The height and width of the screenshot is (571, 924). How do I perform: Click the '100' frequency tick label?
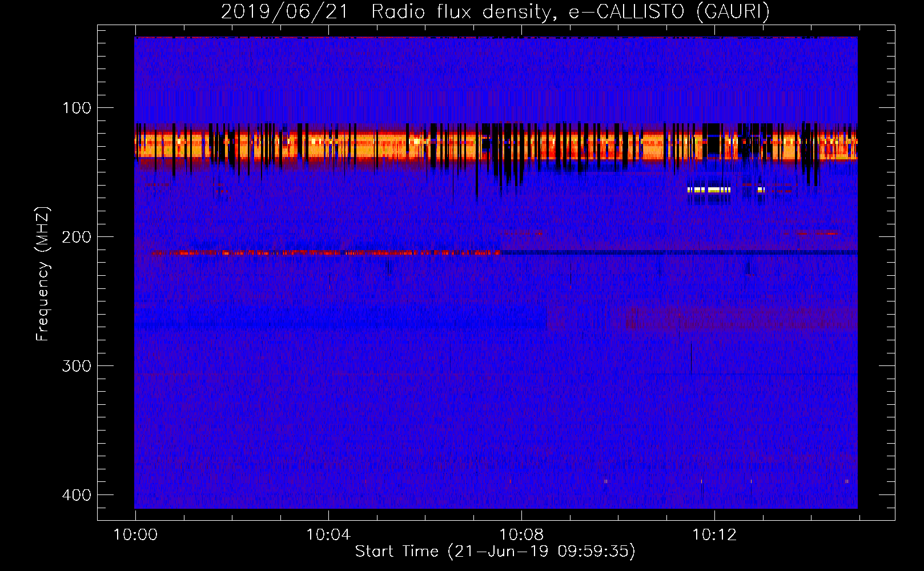[x=77, y=108]
